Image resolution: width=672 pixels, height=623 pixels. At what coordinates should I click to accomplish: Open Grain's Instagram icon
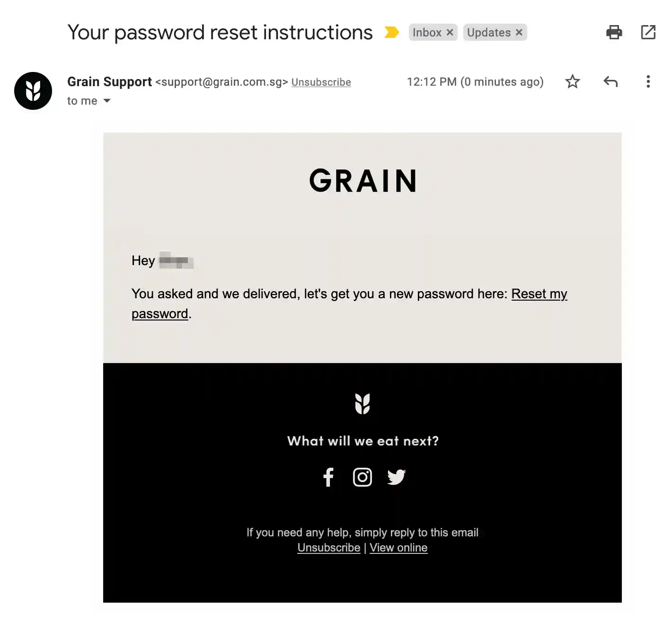pos(363,477)
